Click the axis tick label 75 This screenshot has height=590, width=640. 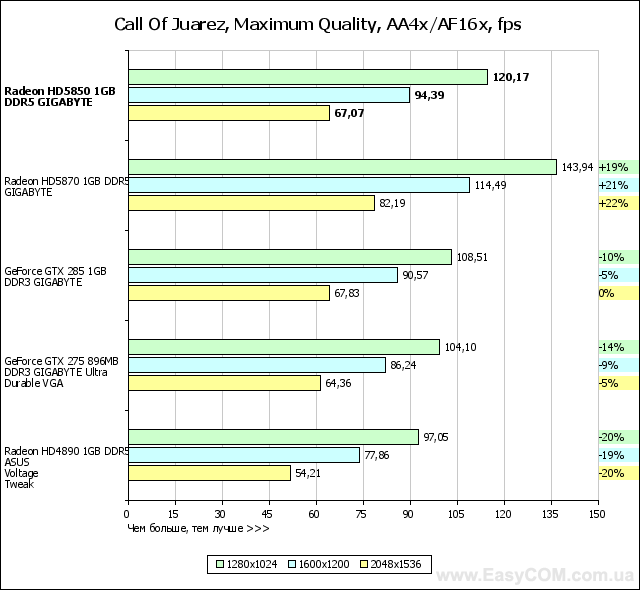click(x=362, y=514)
